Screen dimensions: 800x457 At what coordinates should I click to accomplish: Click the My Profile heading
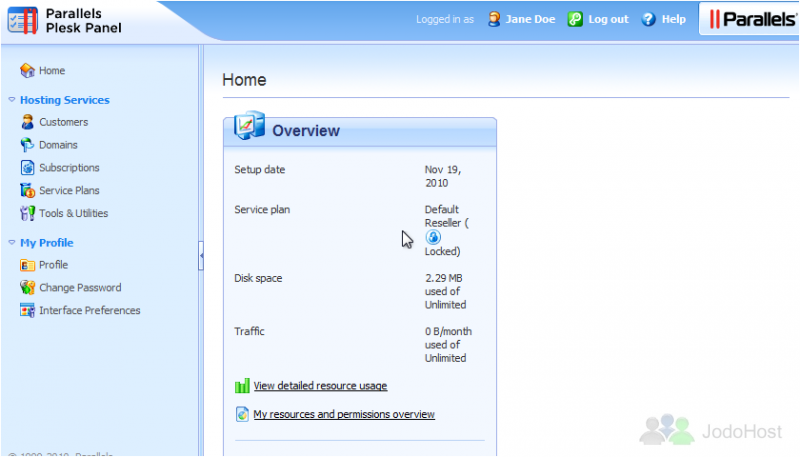(x=47, y=243)
